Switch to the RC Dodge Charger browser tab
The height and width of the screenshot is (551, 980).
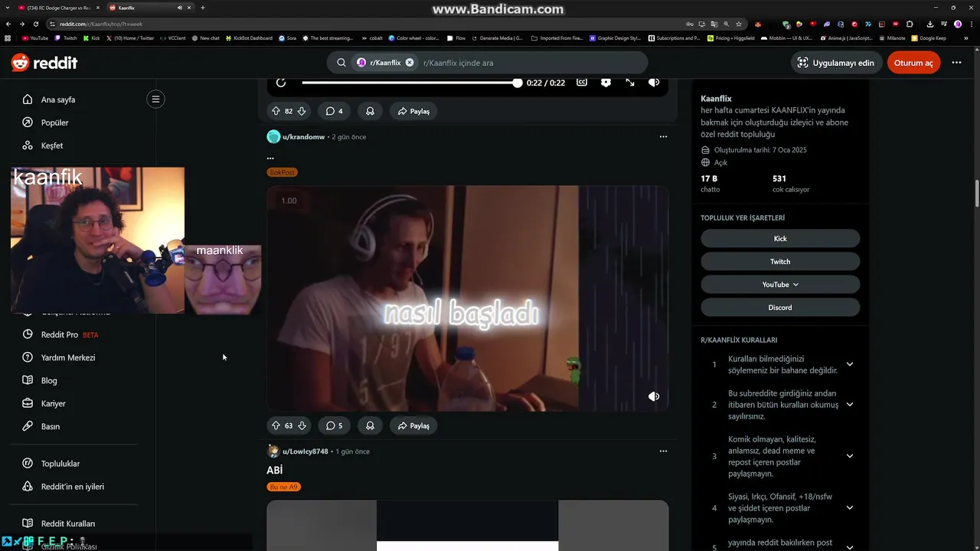point(58,8)
